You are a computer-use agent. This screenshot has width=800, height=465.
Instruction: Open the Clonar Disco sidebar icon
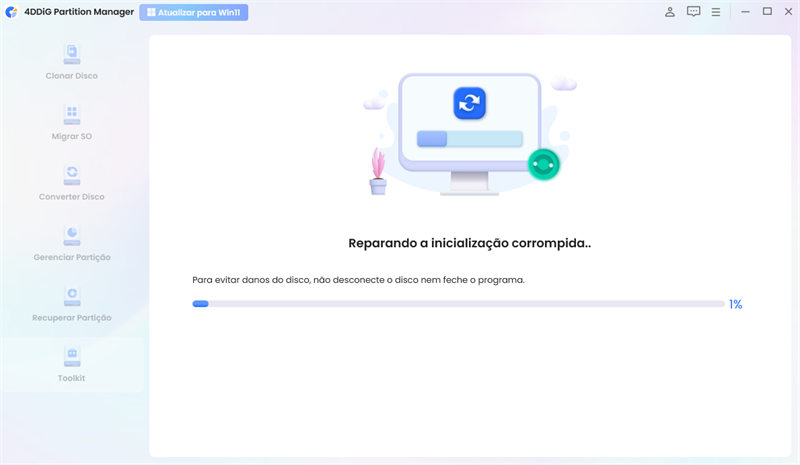(72, 54)
